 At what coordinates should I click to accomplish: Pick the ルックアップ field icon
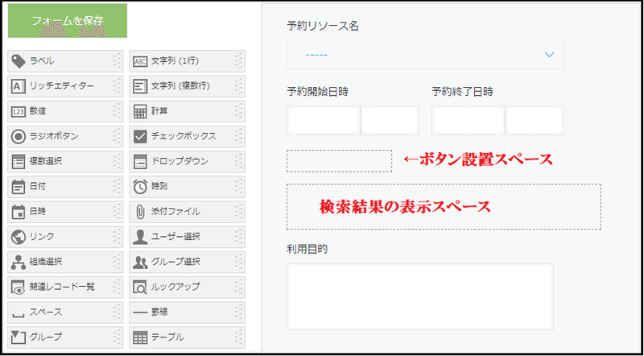(140, 287)
